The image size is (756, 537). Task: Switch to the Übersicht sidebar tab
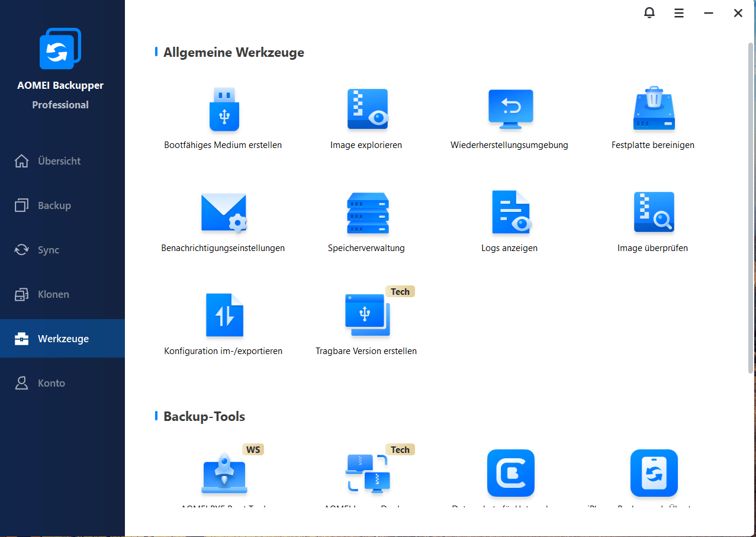[x=59, y=161]
